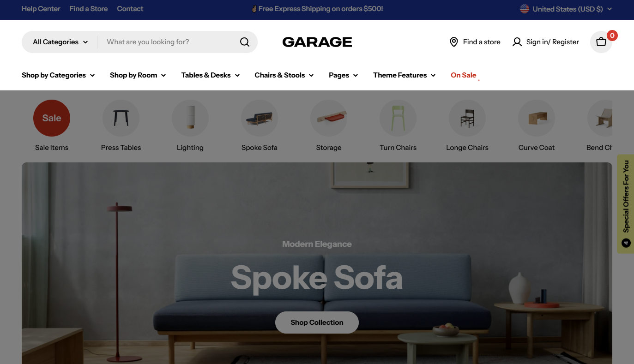Open the Tables & Desks menu
This screenshot has width=634, height=364.
tap(211, 75)
